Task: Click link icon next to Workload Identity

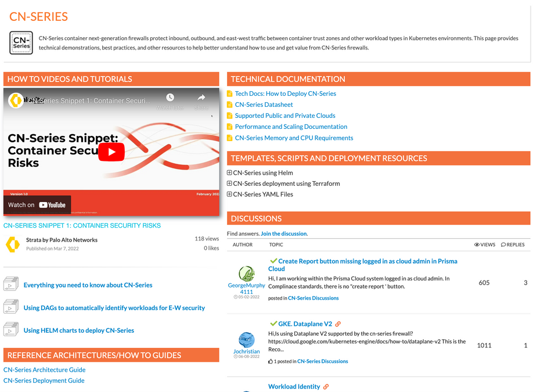Action: (326, 387)
